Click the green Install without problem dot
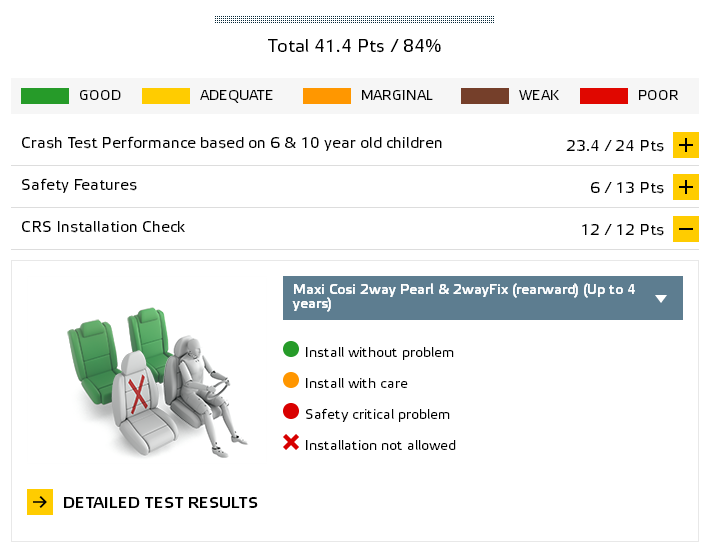 tap(291, 349)
